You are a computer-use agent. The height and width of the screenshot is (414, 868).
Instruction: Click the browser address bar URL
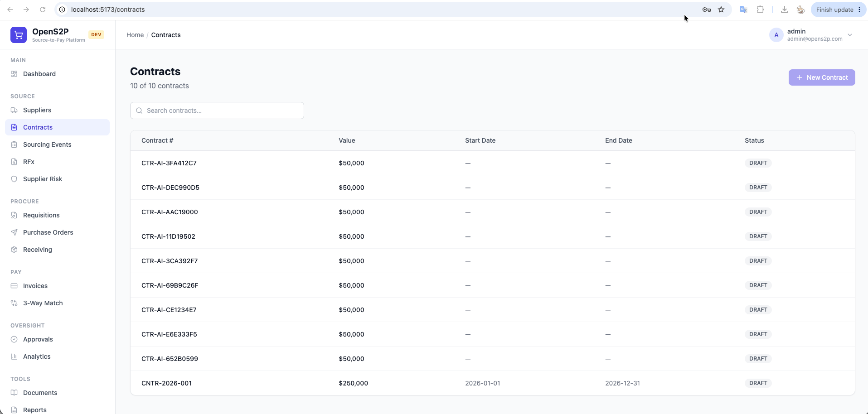(108, 10)
